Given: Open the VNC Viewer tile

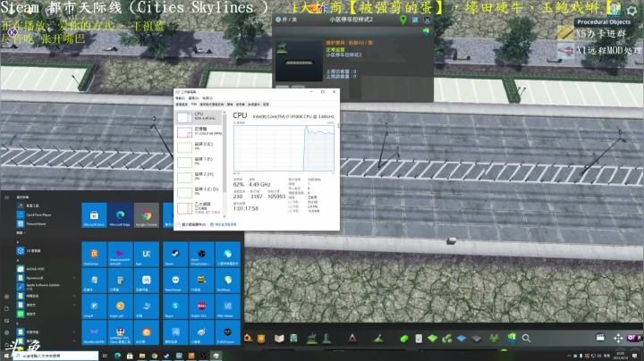Looking at the screenshot, I should pyautogui.click(x=227, y=306).
